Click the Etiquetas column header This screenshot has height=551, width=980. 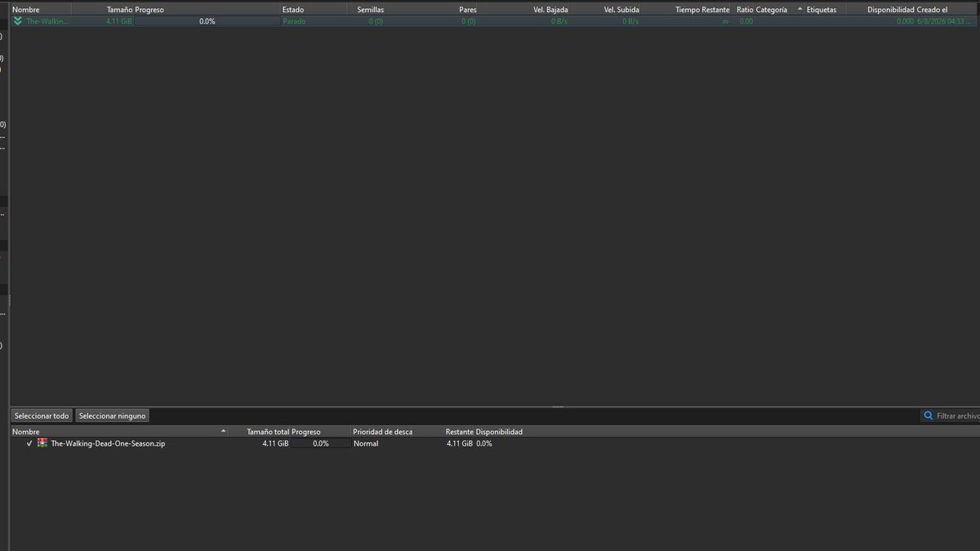821,9
